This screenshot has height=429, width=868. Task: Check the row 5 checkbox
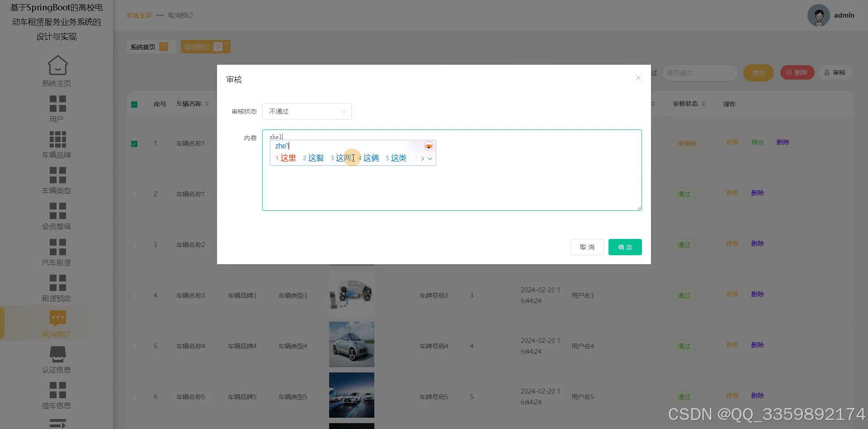[x=134, y=346]
